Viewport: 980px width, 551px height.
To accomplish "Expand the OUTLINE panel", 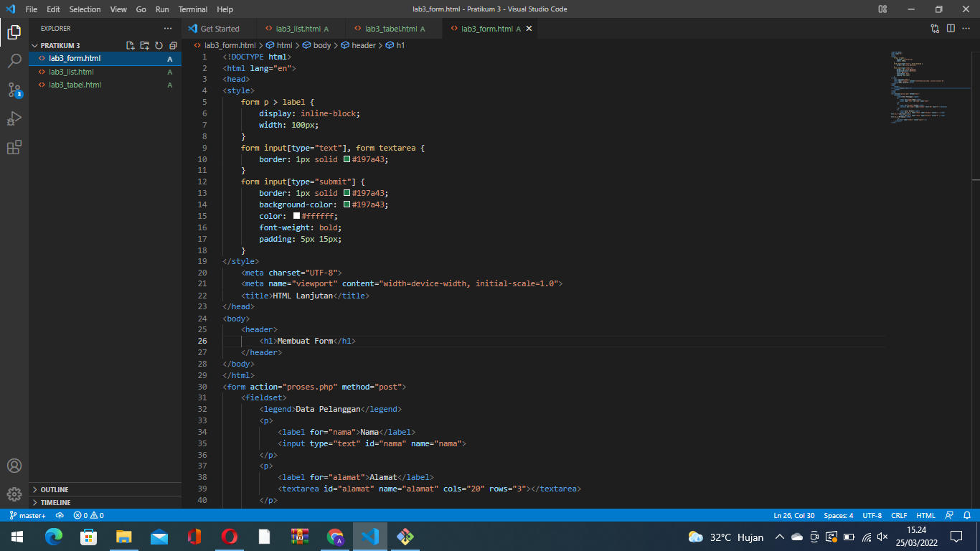I will [105, 489].
